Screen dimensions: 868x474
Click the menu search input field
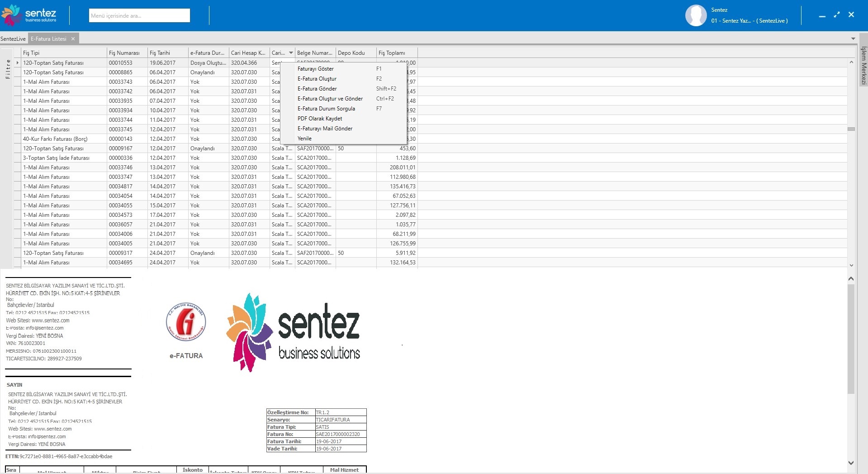(139, 15)
